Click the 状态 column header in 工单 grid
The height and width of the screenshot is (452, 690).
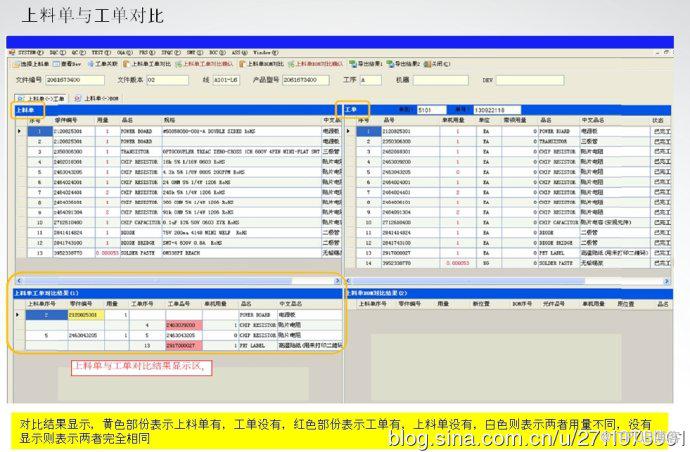660,120
